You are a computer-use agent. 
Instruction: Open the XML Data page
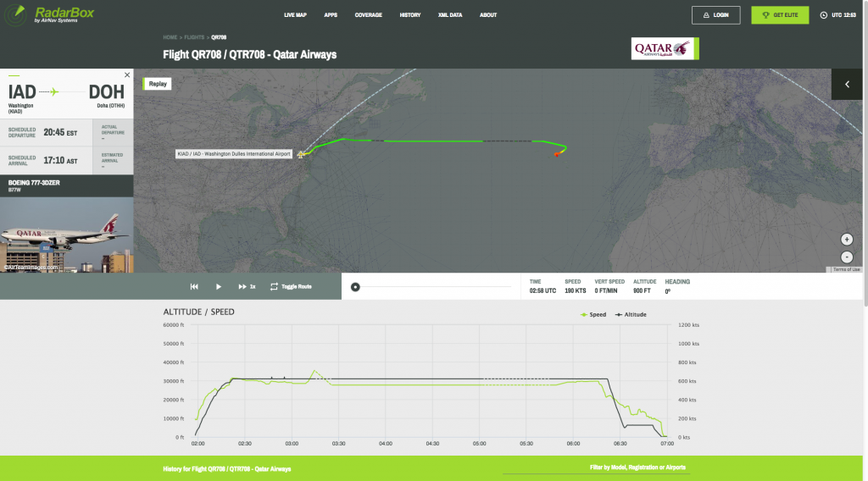click(450, 15)
